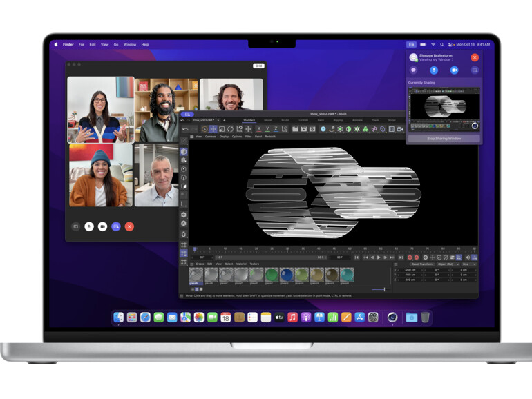Select the blue glass material swatch
This screenshot has height=399, width=532.
(286, 275)
